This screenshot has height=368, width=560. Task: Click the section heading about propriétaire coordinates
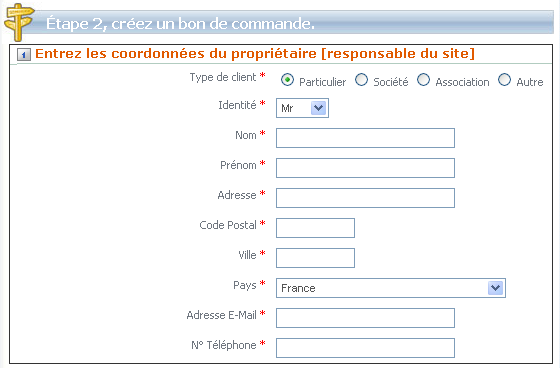click(x=255, y=54)
